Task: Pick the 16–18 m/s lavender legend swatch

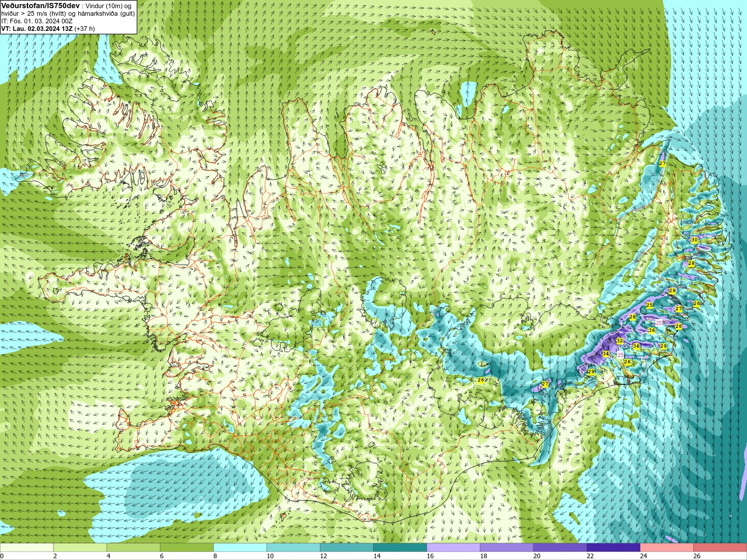Action: click(x=453, y=548)
